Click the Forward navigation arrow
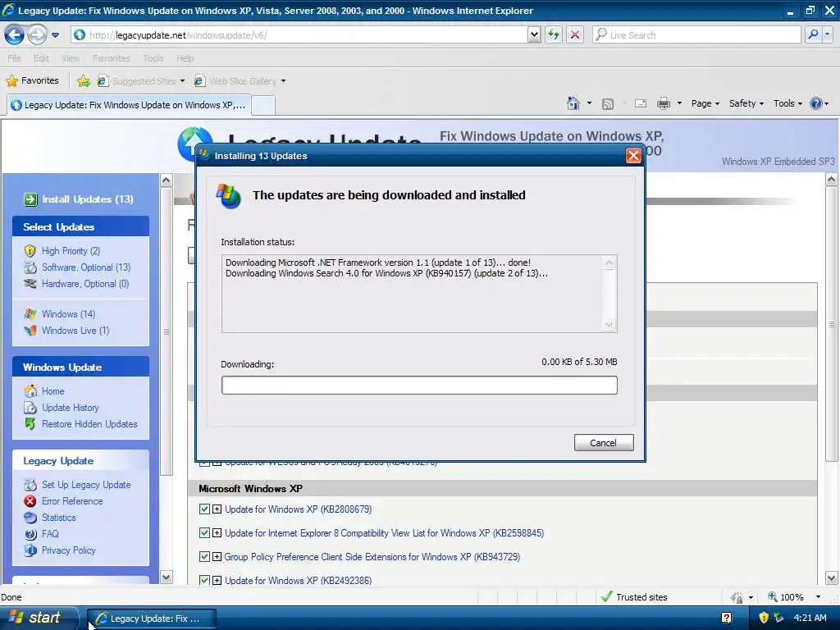Screen dimensions: 840x630 click(36, 34)
